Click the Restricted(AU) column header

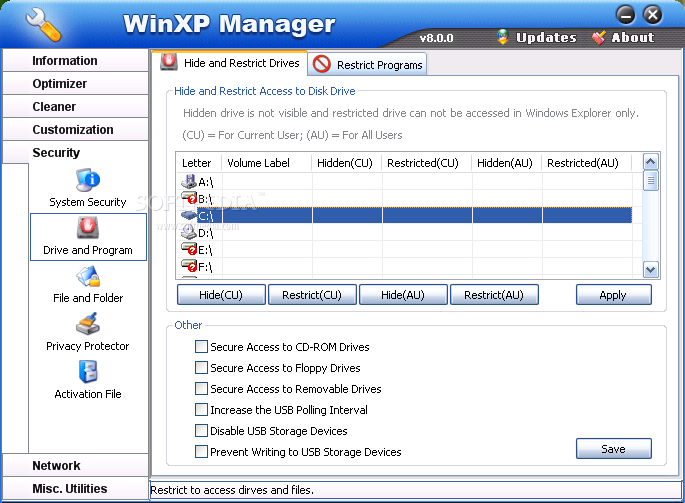point(587,163)
